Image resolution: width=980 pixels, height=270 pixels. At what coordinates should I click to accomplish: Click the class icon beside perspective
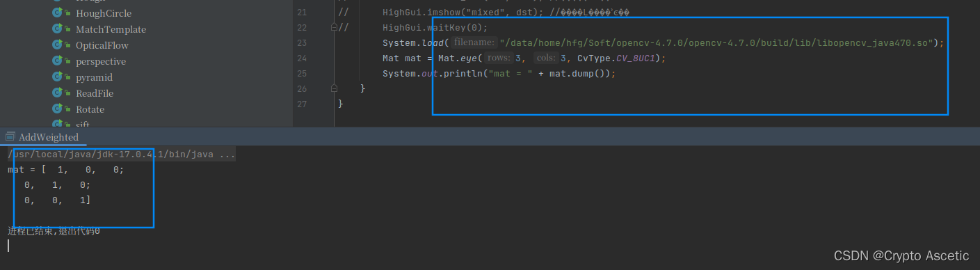(x=58, y=61)
